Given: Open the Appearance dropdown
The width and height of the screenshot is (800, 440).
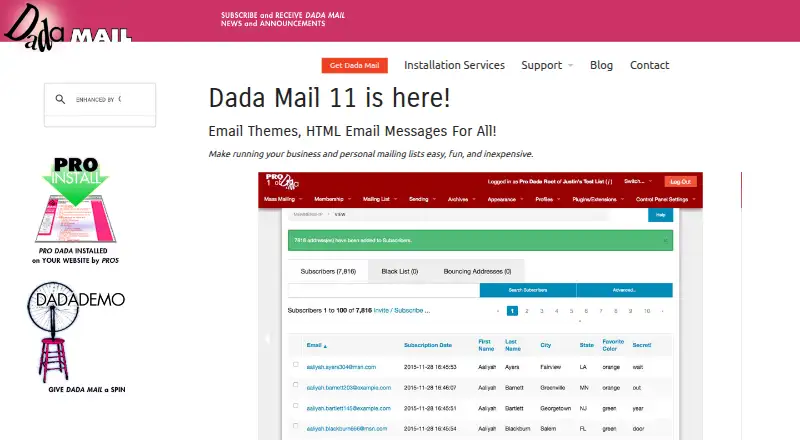Looking at the screenshot, I should click(x=506, y=199).
